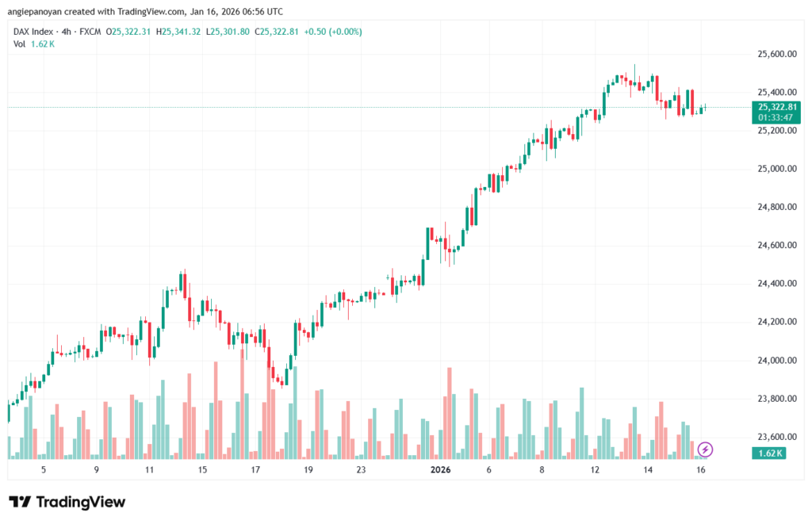Screen dimensions: 812x524
Task: Select the 5 date marker on time axis
Action: tap(44, 470)
